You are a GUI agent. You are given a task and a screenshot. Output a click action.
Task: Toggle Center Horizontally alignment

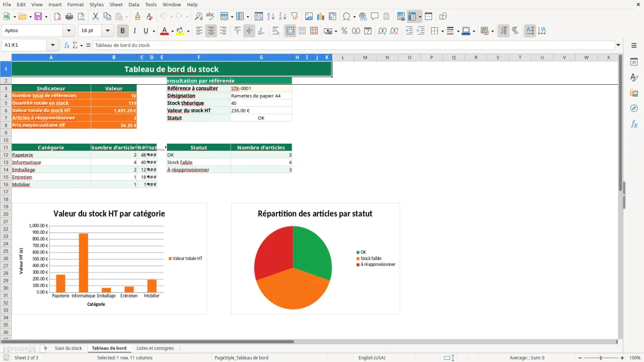point(211,31)
